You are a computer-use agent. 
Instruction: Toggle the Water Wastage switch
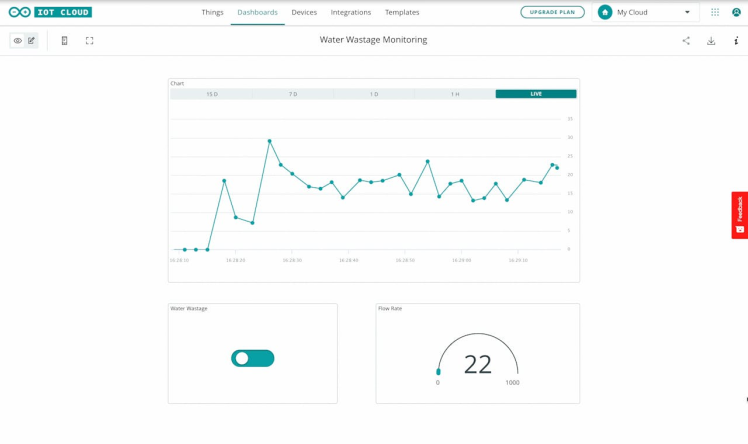[x=253, y=358]
